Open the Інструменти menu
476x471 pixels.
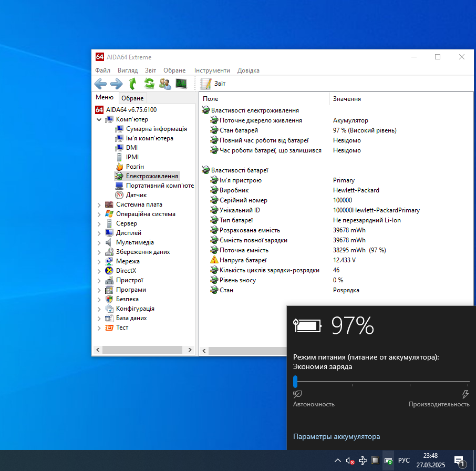pos(212,70)
